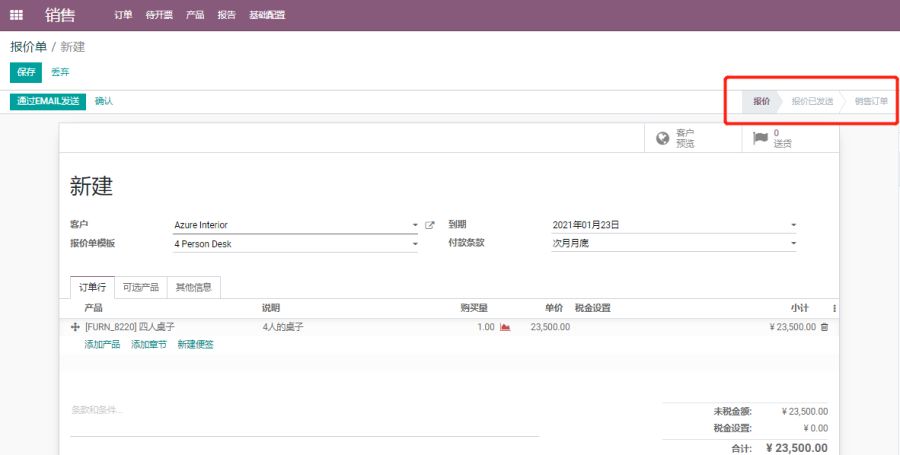This screenshot has width=900, height=455.
Task: Click the terms and conditions text area
Action: [x=304, y=419]
